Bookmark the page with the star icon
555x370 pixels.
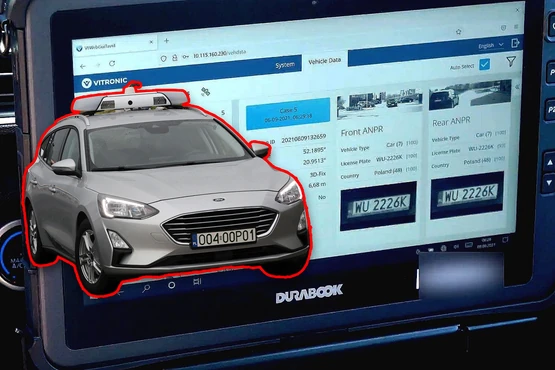click(x=458, y=32)
